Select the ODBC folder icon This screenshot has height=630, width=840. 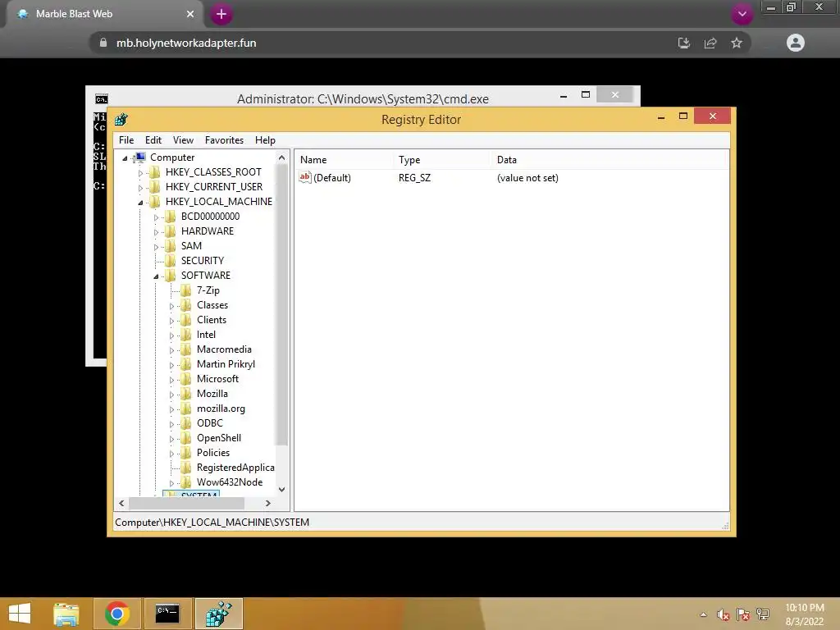pos(186,423)
